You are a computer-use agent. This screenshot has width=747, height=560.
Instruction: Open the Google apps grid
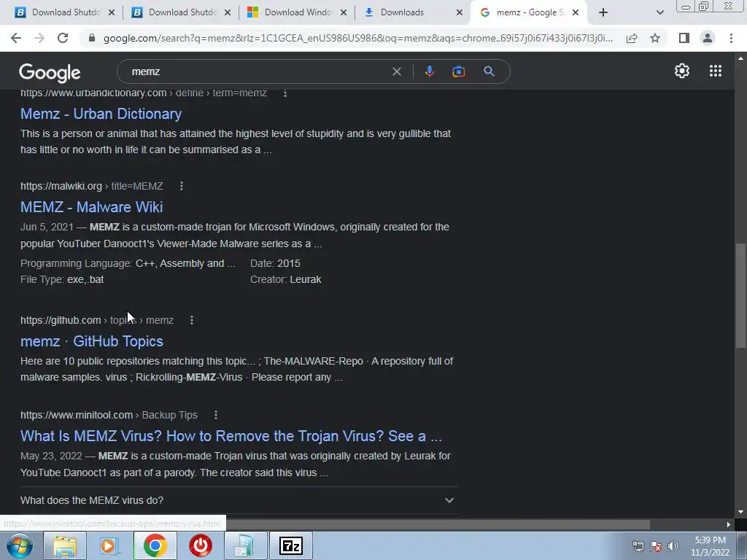click(715, 71)
